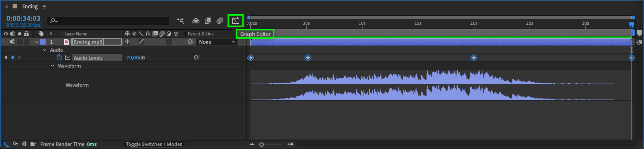Click the comp button right of layer bar
The image size is (644, 149).
(x=639, y=42)
